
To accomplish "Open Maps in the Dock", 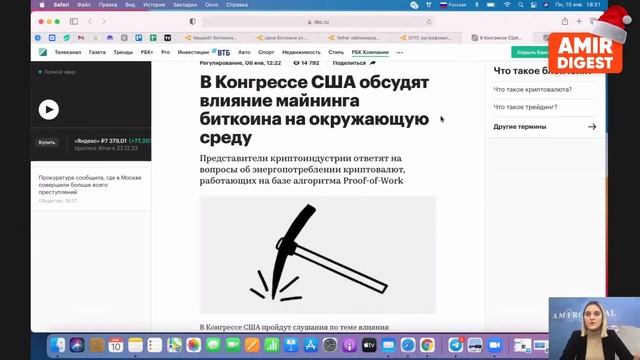I will click(174, 345).
